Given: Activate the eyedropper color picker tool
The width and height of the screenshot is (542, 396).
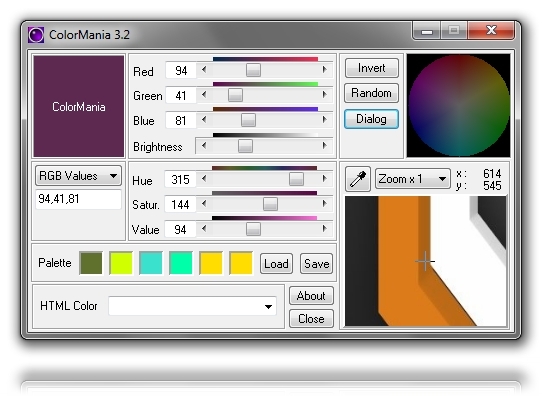Looking at the screenshot, I should [358, 179].
